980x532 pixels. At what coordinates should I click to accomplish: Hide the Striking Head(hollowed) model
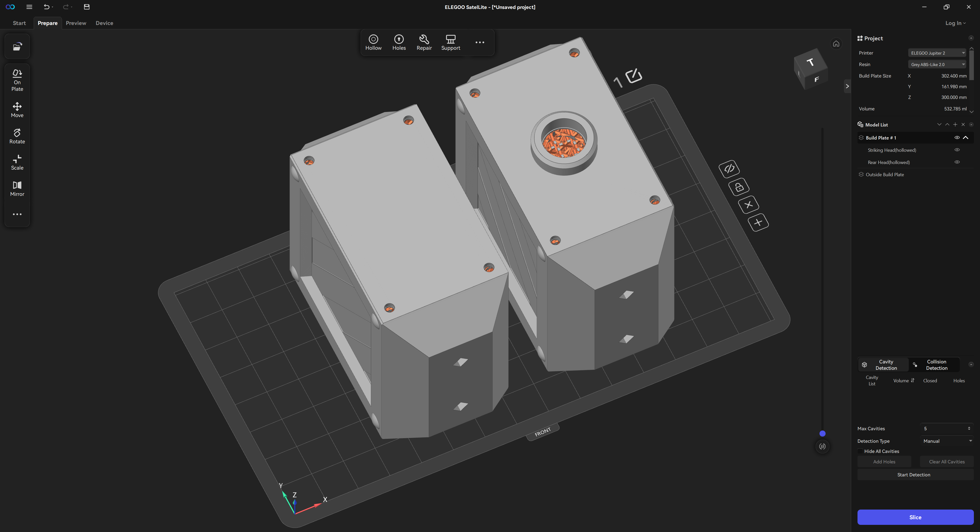(x=957, y=150)
